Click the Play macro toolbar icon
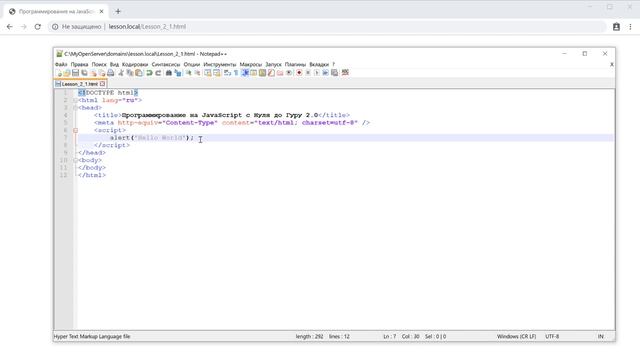This screenshot has width=640, height=360. [316, 73]
